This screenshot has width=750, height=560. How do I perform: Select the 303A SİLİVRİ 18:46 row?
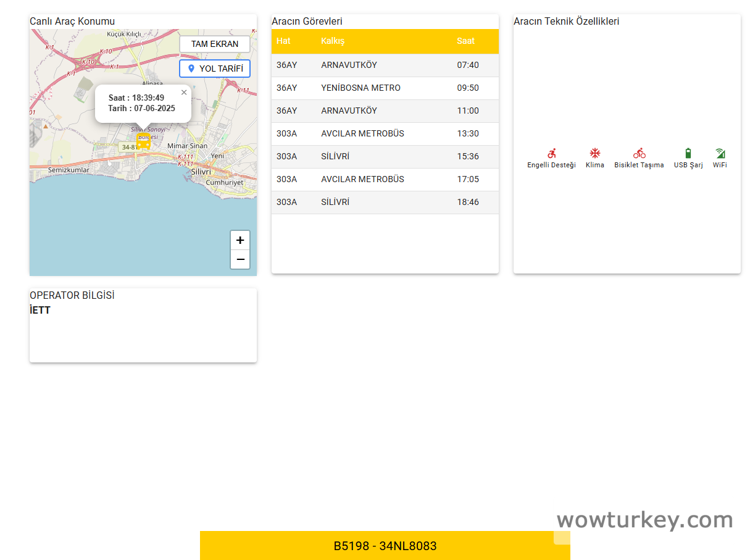pyautogui.click(x=385, y=202)
